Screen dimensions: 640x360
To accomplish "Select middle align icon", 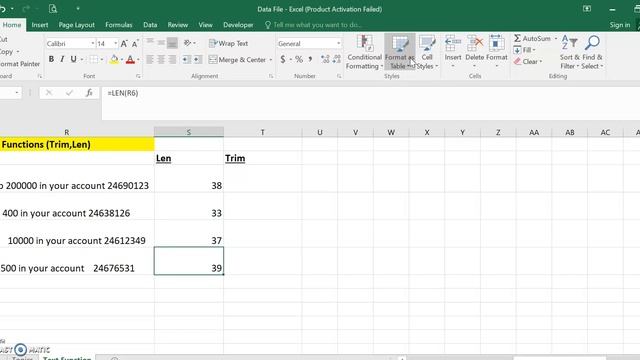I will tap(161, 43).
